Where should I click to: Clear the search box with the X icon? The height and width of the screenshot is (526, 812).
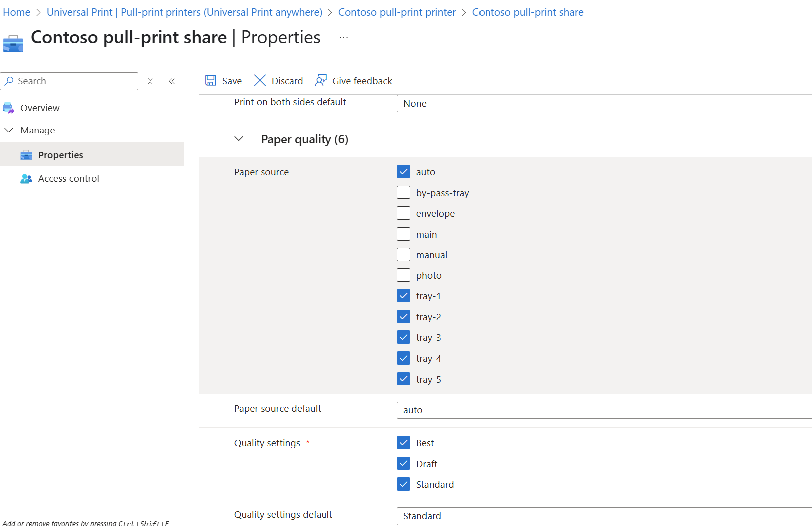(150, 81)
